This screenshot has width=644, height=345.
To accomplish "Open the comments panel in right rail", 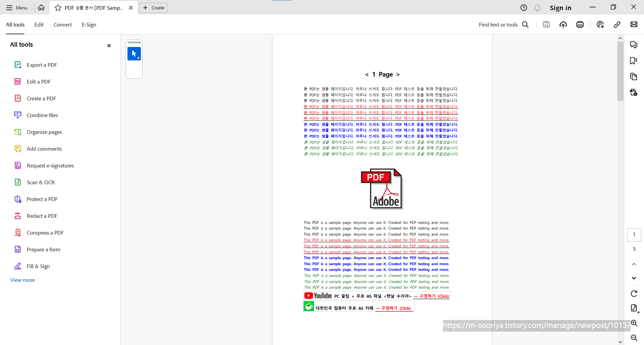I will pyautogui.click(x=634, y=45).
